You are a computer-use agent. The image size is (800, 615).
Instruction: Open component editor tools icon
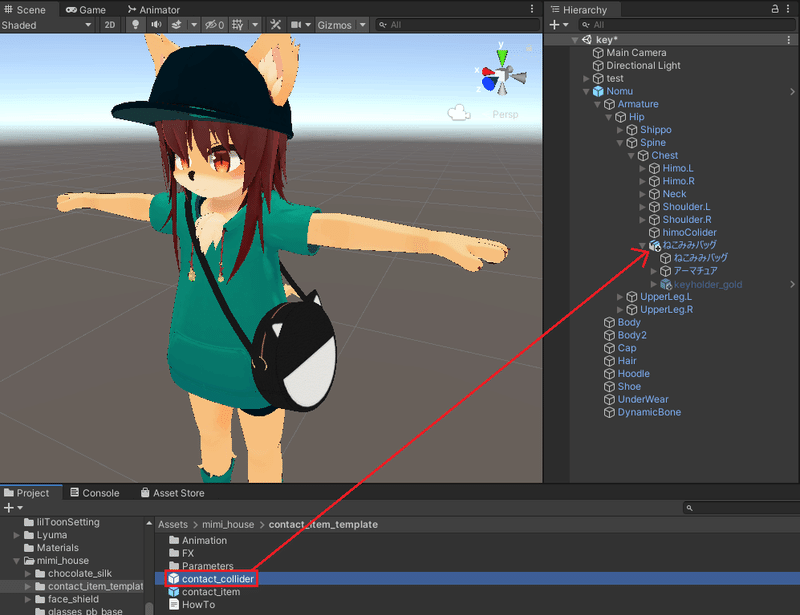pyautogui.click(x=276, y=24)
